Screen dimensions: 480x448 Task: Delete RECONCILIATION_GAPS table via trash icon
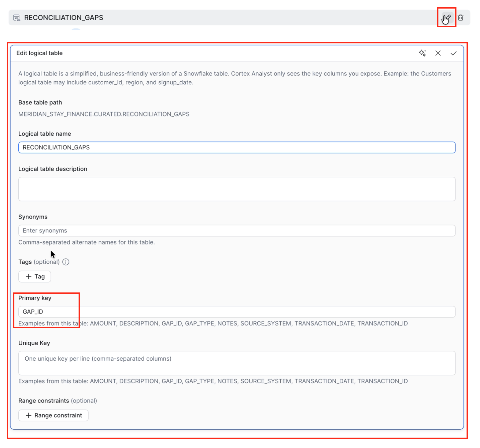click(x=460, y=17)
